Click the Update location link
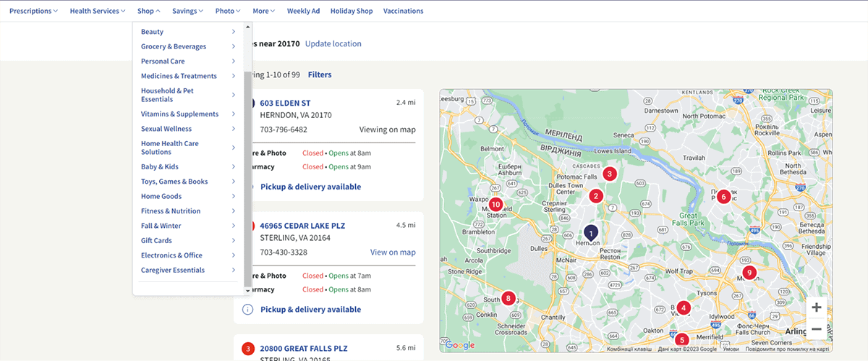The height and width of the screenshot is (361, 868). coord(333,43)
